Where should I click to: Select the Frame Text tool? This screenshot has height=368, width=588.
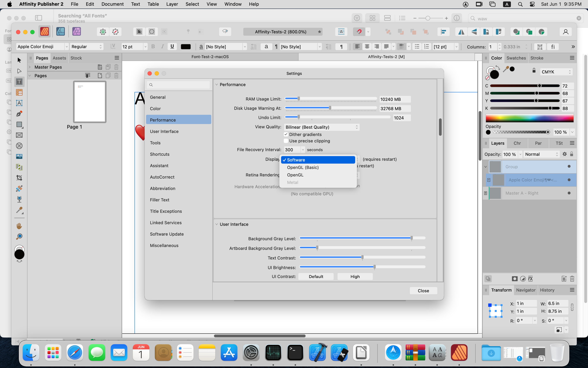(x=19, y=82)
